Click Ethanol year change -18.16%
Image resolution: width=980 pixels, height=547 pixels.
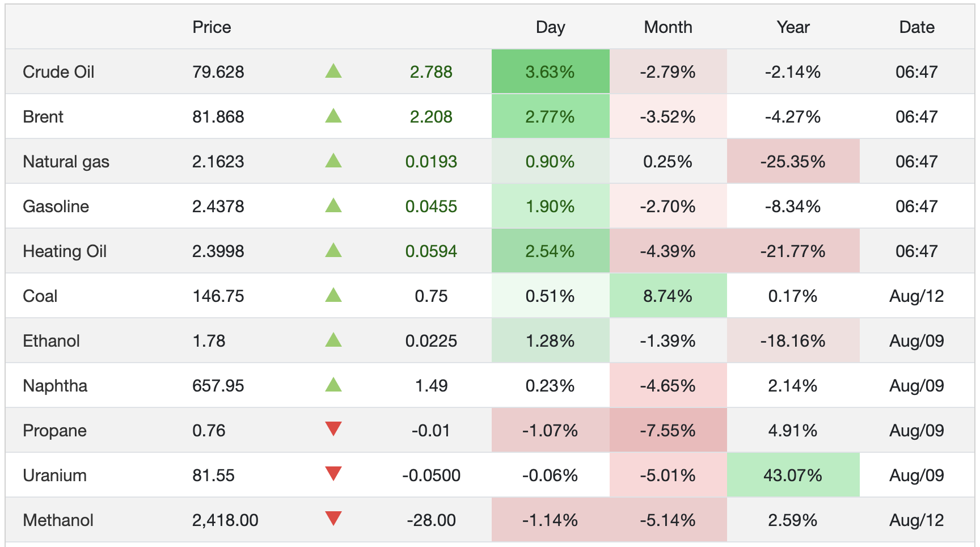pos(793,341)
